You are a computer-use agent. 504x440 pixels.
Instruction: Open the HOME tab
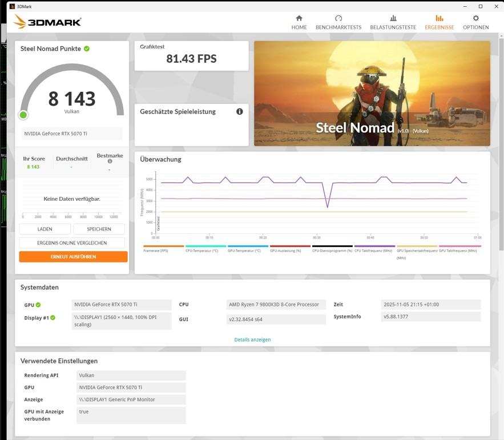click(x=299, y=22)
